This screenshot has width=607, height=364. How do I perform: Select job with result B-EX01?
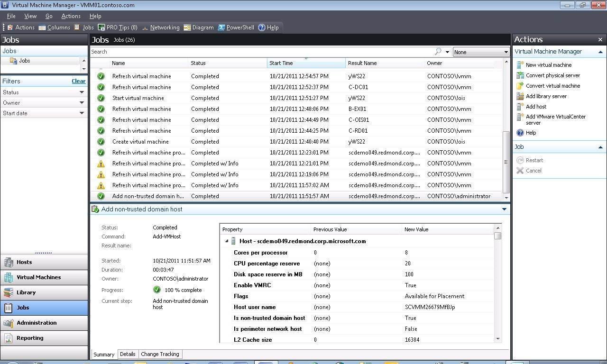pyautogui.click(x=296, y=109)
